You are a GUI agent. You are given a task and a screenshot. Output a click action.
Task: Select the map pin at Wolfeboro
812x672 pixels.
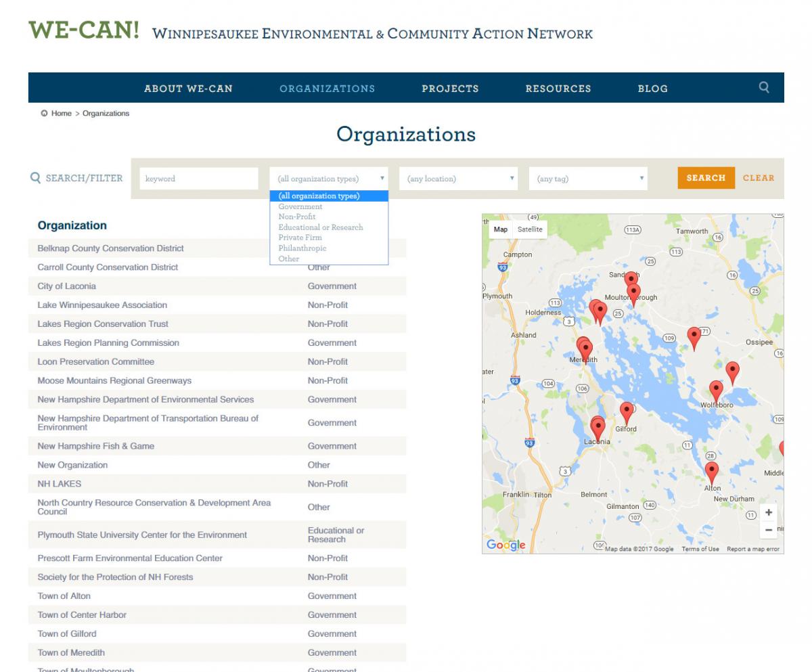coord(716,391)
